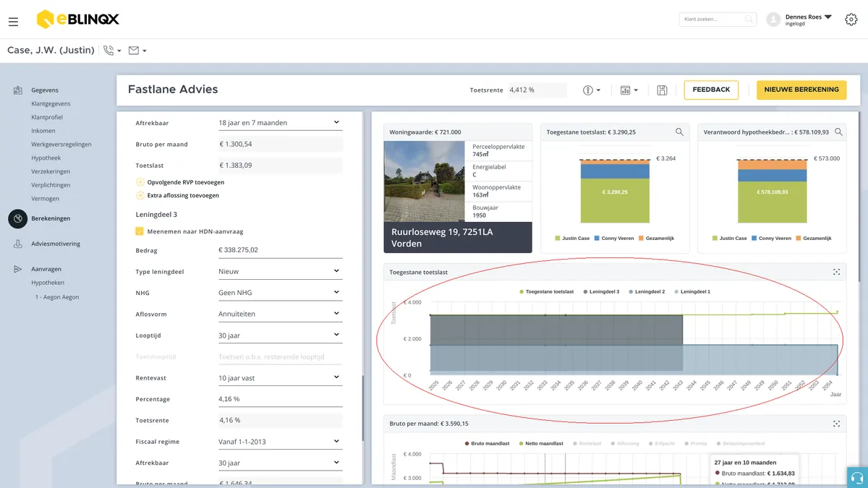Expand the Toegestane toetslast chart fullscreen

(x=837, y=272)
